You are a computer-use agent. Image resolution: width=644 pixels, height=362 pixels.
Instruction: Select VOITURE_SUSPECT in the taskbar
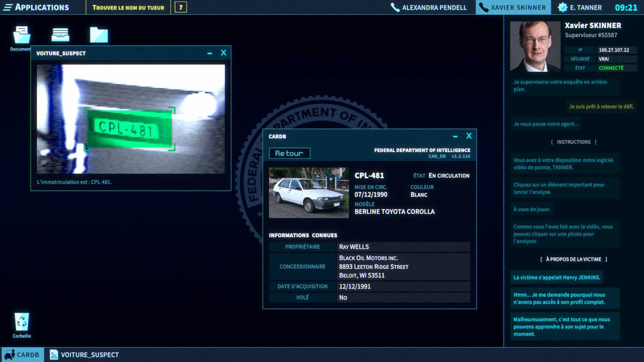point(85,355)
